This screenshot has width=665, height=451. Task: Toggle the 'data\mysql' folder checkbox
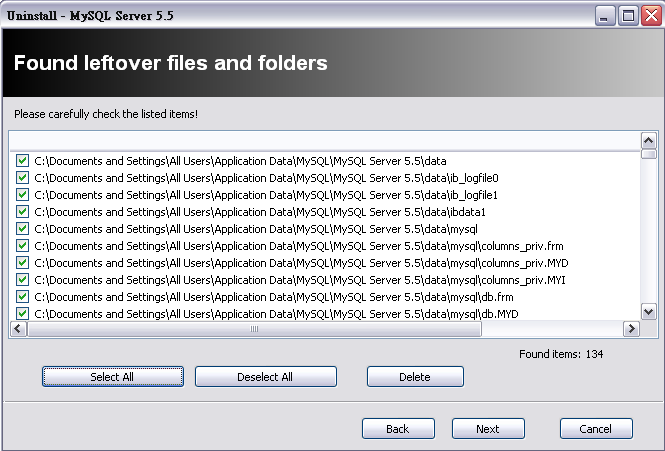click(22, 229)
